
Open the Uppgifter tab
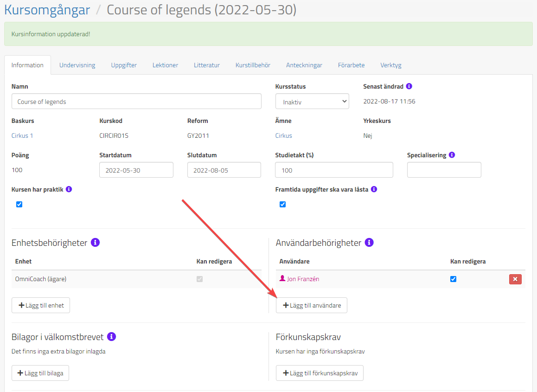coord(124,65)
